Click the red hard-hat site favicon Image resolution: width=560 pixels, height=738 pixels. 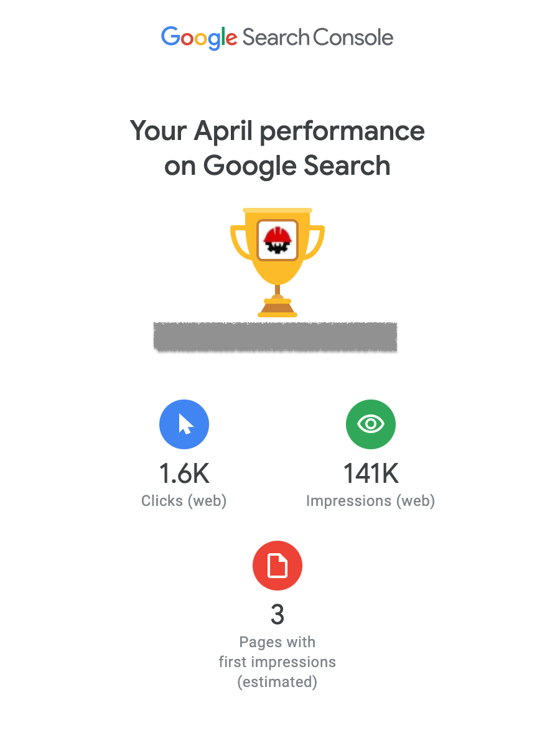[278, 240]
